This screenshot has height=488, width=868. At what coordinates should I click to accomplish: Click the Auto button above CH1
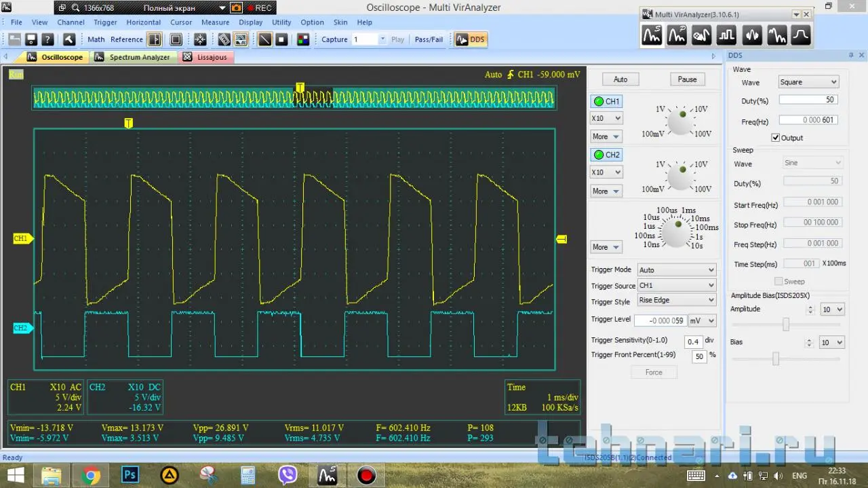tap(620, 79)
